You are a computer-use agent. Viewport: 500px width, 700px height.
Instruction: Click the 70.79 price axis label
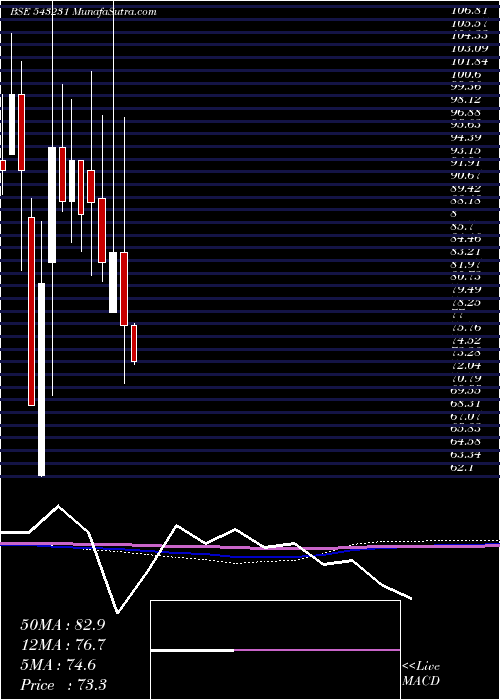468,379
